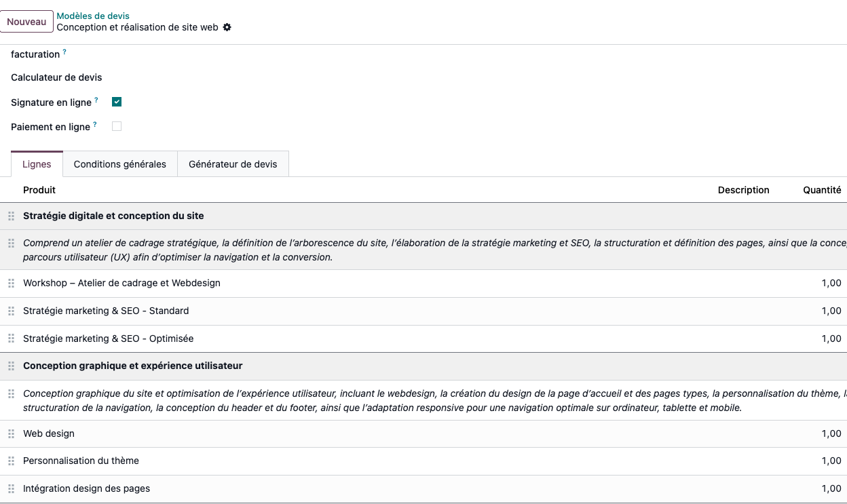Image resolution: width=847 pixels, height=504 pixels.
Task: Click the record title Conception et réalisation de site web
Action: click(x=137, y=27)
